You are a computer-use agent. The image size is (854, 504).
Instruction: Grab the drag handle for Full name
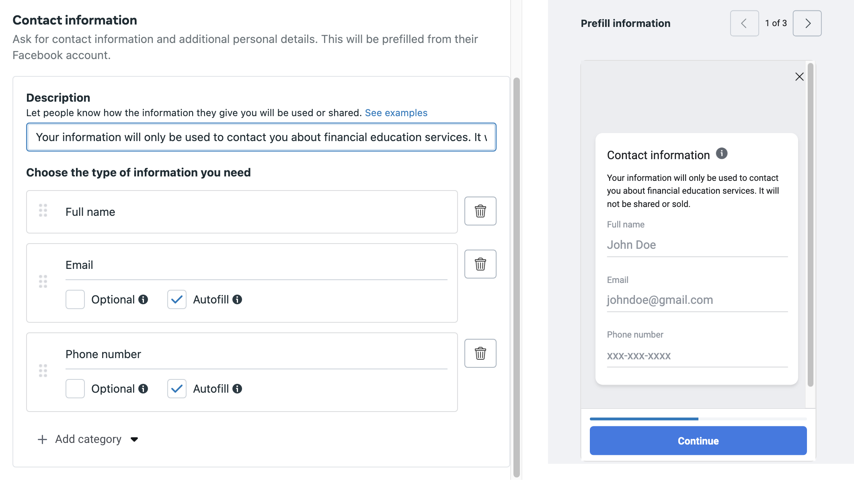(43, 210)
